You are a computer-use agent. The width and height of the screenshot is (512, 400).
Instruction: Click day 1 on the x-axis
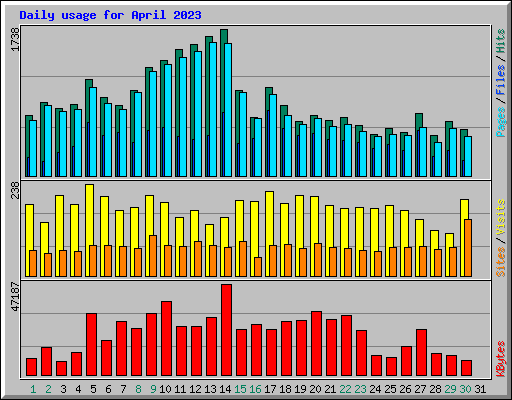click(x=33, y=389)
